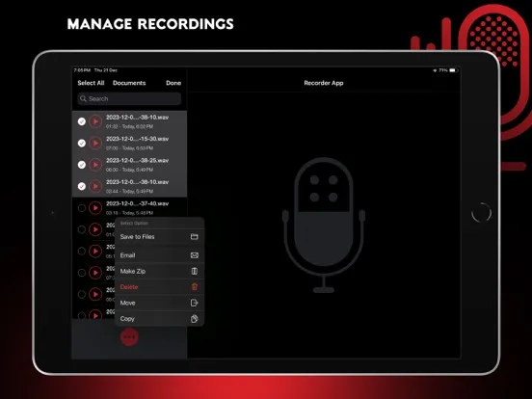Choose Email from the options menu
532x399 pixels.
coord(159,255)
